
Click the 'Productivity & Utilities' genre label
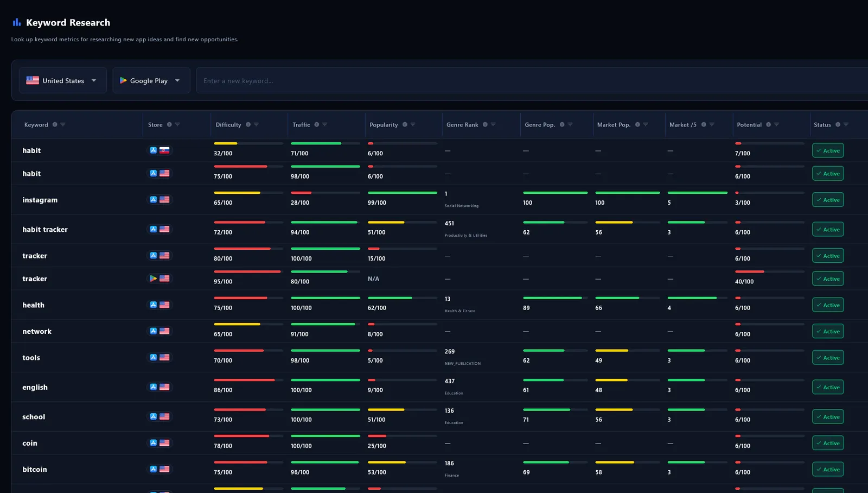466,236
